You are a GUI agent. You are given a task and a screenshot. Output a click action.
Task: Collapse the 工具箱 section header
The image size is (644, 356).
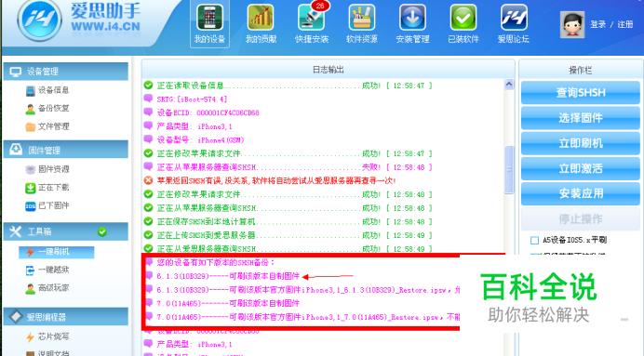click(x=66, y=231)
